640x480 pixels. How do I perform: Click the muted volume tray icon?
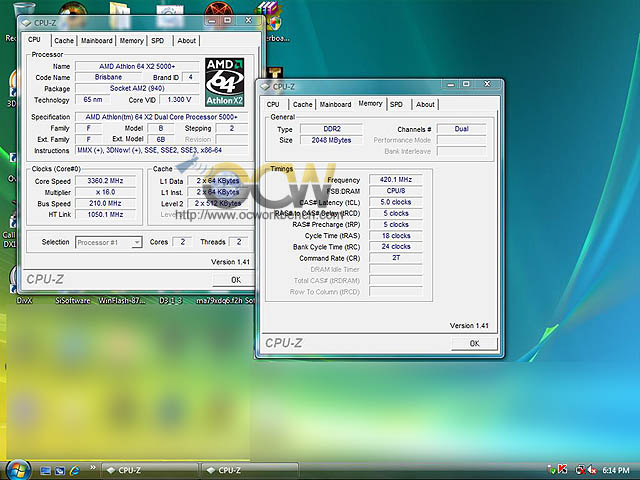(x=592, y=471)
